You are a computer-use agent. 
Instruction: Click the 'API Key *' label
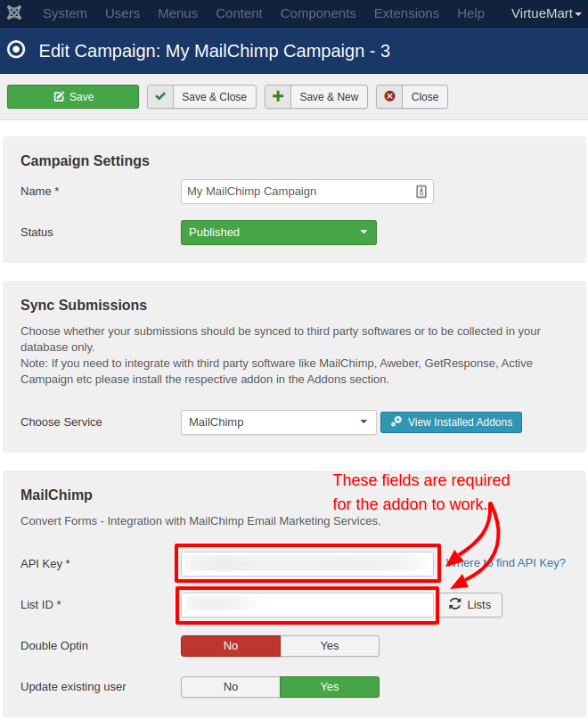[45, 563]
